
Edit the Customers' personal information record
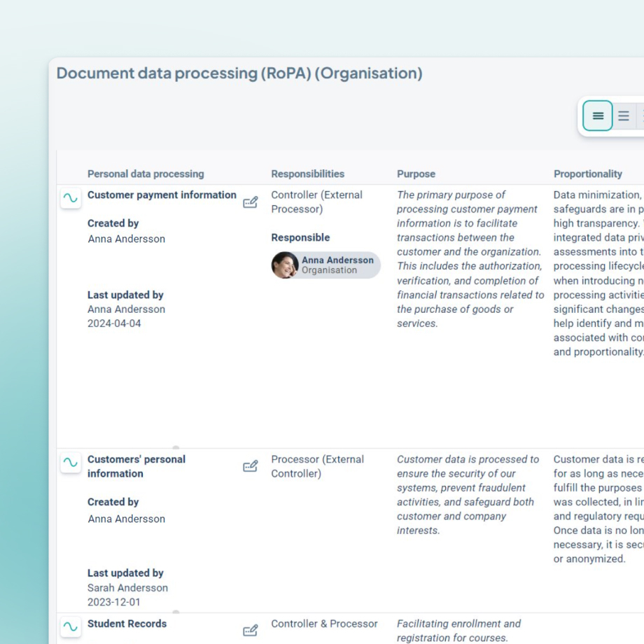click(x=250, y=466)
